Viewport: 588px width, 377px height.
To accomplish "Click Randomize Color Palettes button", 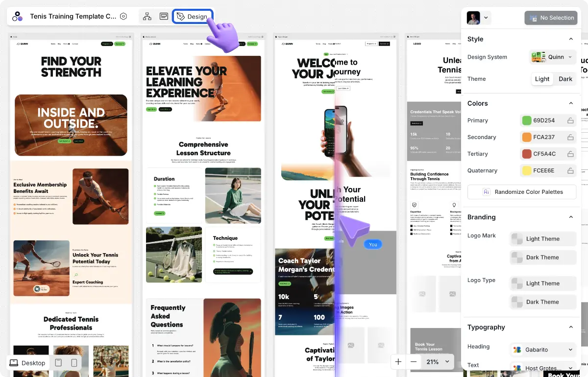I will pyautogui.click(x=522, y=192).
